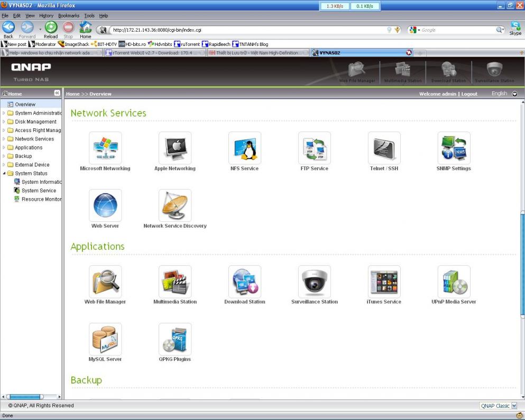525x420 pixels.
Task: Expand Network Services tree node
Action: pos(4,139)
